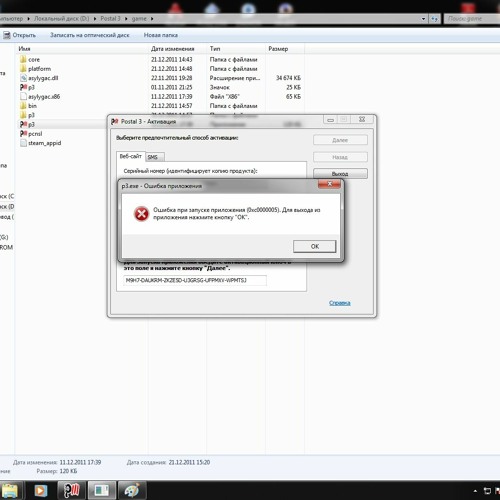Image resolution: width=500 pixels, height=500 pixels.
Task: Click the address bar refresh button
Action: [x=434, y=19]
